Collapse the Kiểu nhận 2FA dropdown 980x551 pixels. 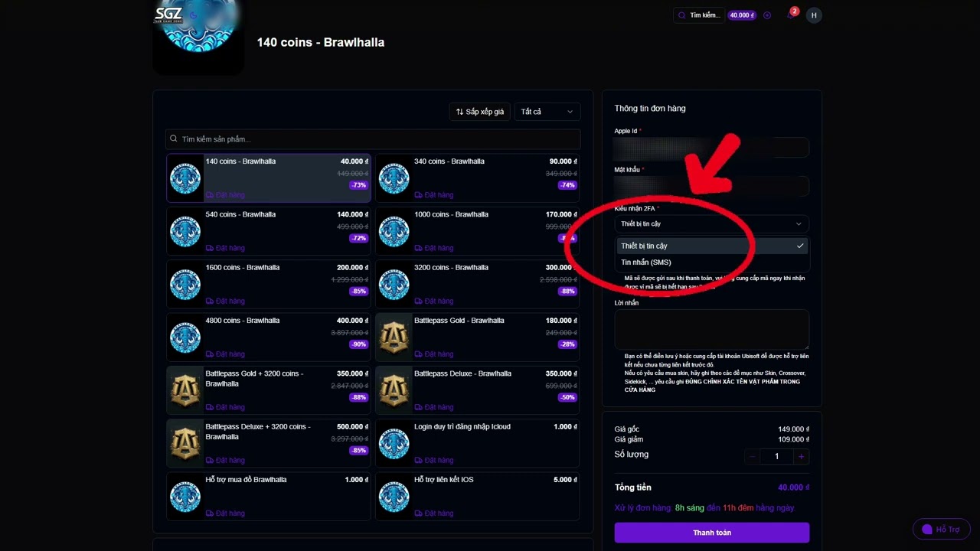[x=711, y=224]
